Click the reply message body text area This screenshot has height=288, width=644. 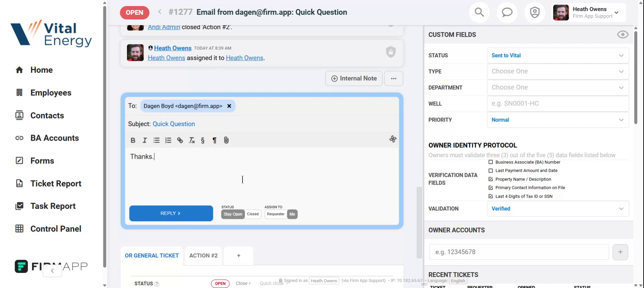coord(262,175)
